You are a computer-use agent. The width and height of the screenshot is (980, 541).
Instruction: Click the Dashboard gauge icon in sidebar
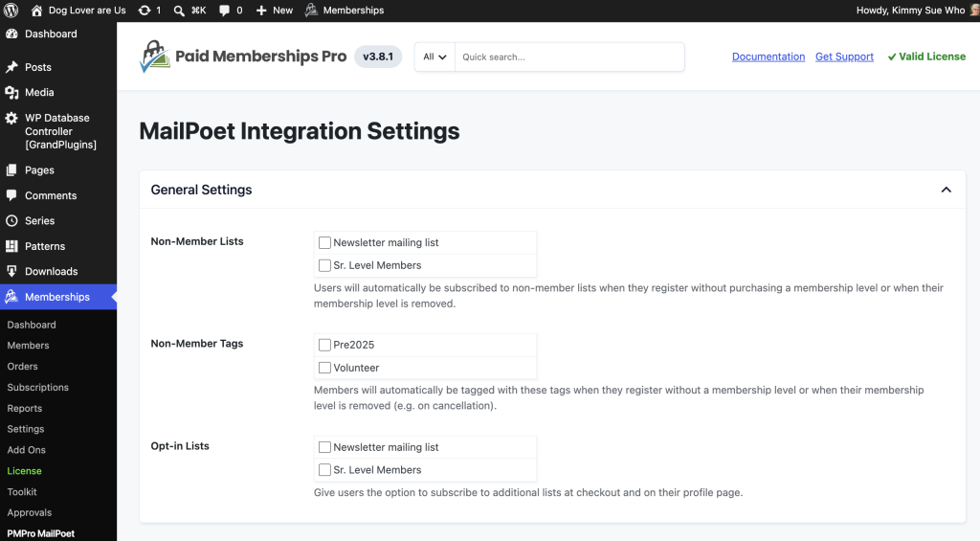[x=11, y=34]
